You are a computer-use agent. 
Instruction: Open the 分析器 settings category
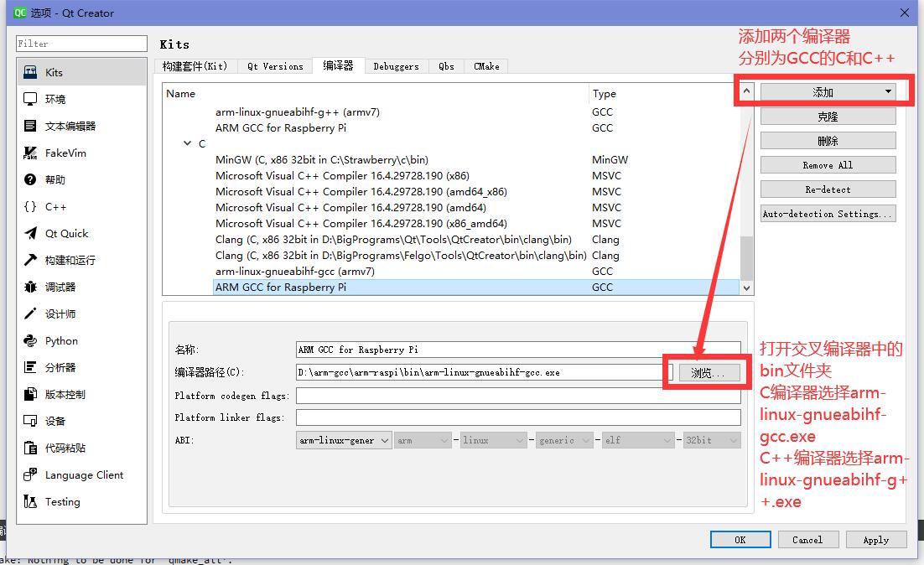click(81, 368)
